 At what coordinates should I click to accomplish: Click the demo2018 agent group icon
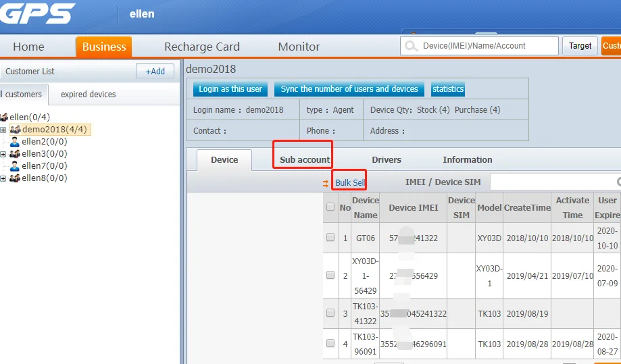point(15,130)
